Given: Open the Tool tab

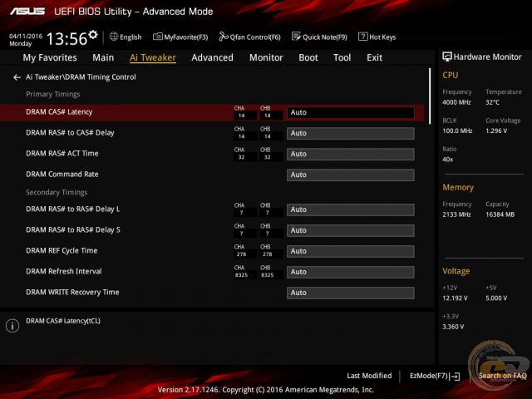Looking at the screenshot, I should point(342,57).
